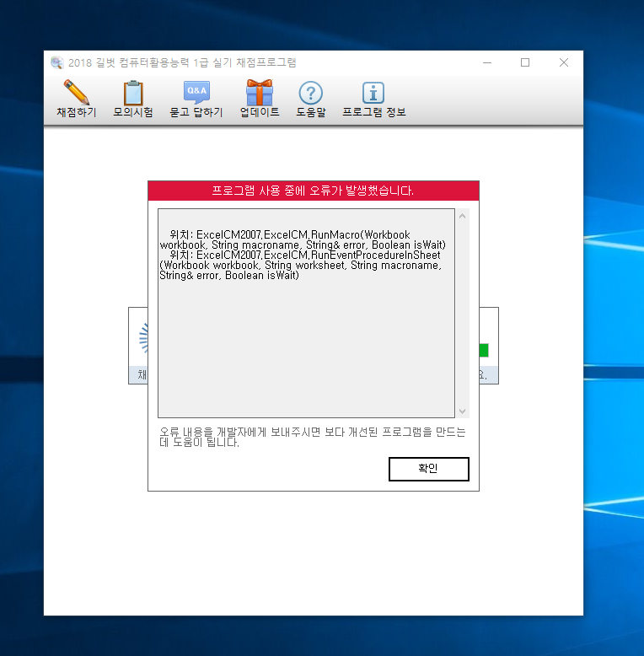Image resolution: width=644 pixels, height=656 pixels.
Task: Click the message about sending errors to the developer
Action: (312, 437)
